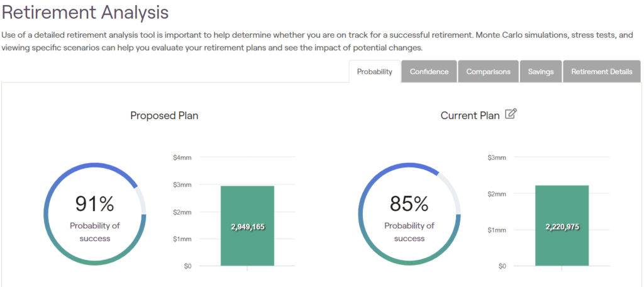Viewport: 644px width, 287px height.
Task: Click the Current Plan 2,220,975 bar
Action: click(562, 208)
